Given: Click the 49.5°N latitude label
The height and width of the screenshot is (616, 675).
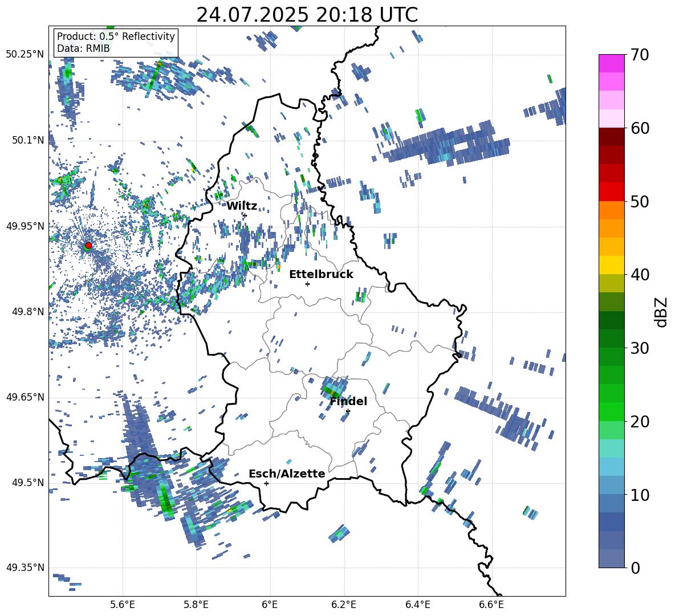Looking at the screenshot, I should tap(27, 482).
